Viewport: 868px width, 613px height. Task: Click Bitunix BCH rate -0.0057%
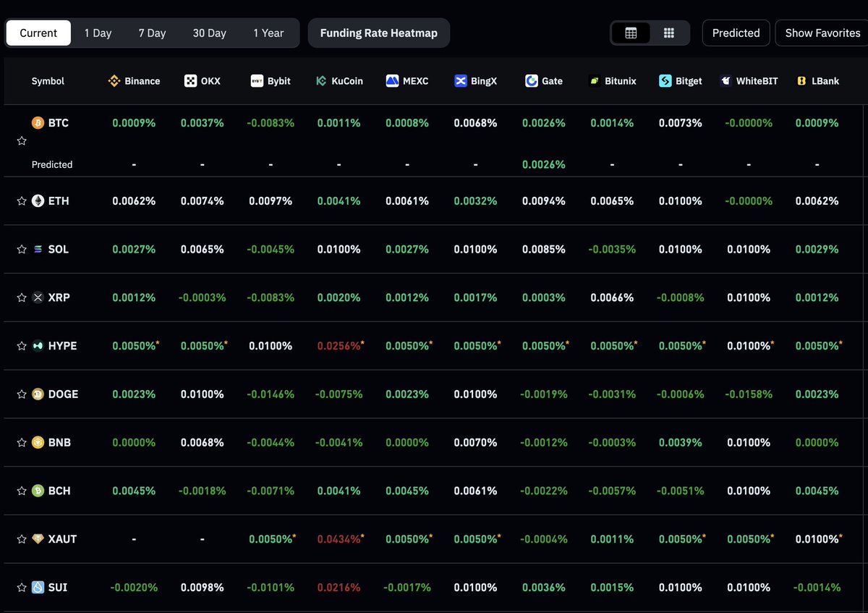(x=612, y=491)
